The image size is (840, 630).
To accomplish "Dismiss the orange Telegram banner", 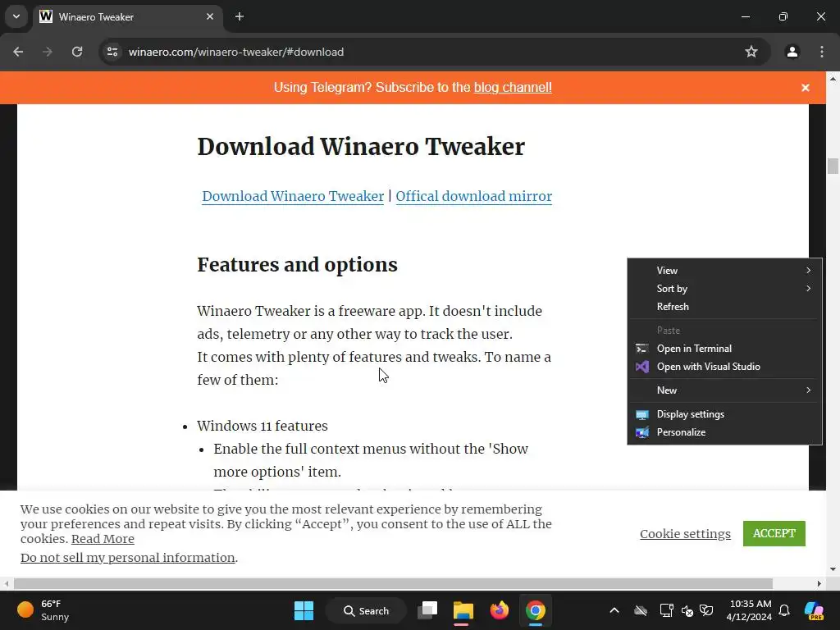I will pos(806,87).
